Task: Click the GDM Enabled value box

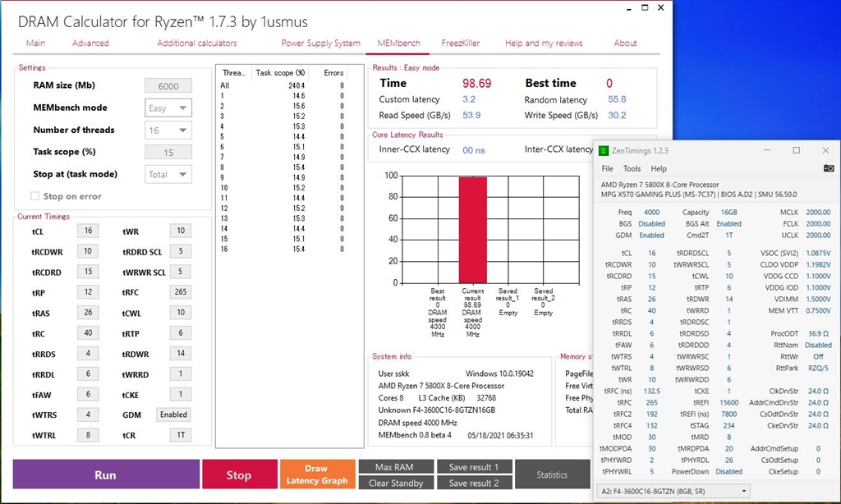Action: click(x=173, y=415)
